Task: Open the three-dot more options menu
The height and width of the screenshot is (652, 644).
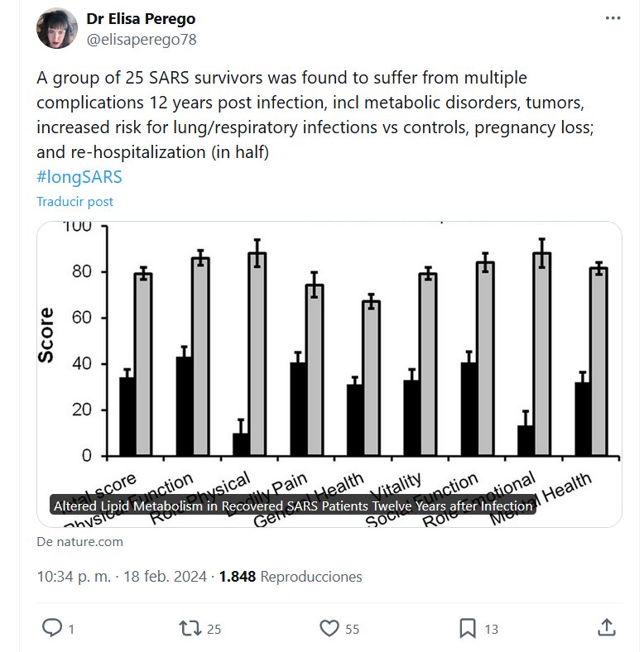Action: (613, 18)
